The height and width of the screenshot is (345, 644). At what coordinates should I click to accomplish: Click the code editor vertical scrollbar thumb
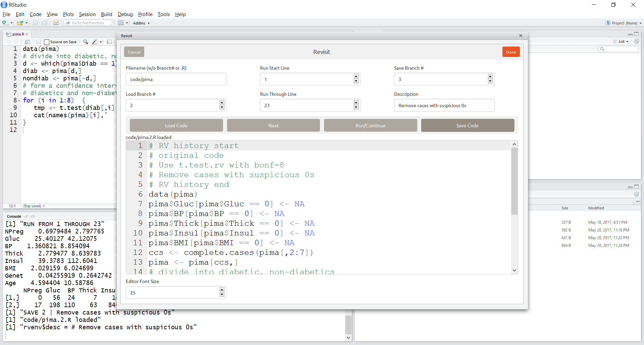pyautogui.click(x=514, y=181)
